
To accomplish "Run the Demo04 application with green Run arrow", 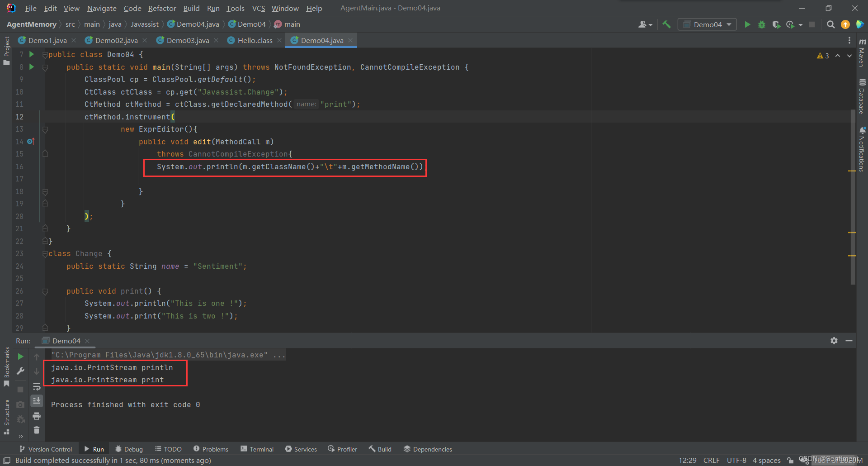I will (x=747, y=24).
